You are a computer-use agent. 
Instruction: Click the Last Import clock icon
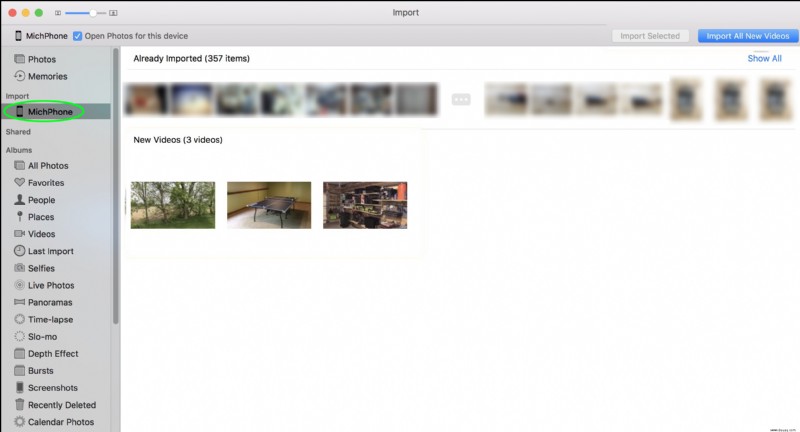(x=19, y=250)
